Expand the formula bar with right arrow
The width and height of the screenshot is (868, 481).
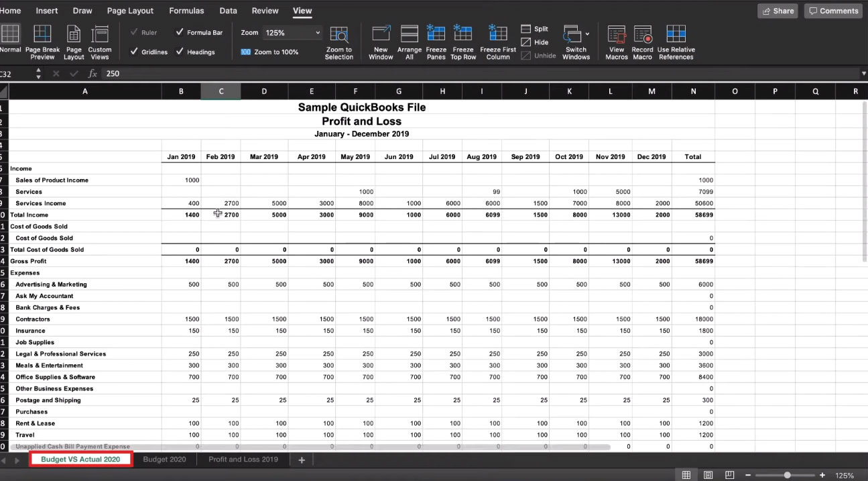863,74
